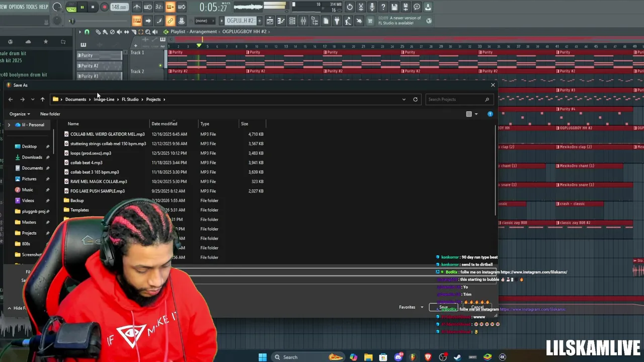Open the Mixer view icon
The height and width of the screenshot is (362, 644).
(x=303, y=21)
